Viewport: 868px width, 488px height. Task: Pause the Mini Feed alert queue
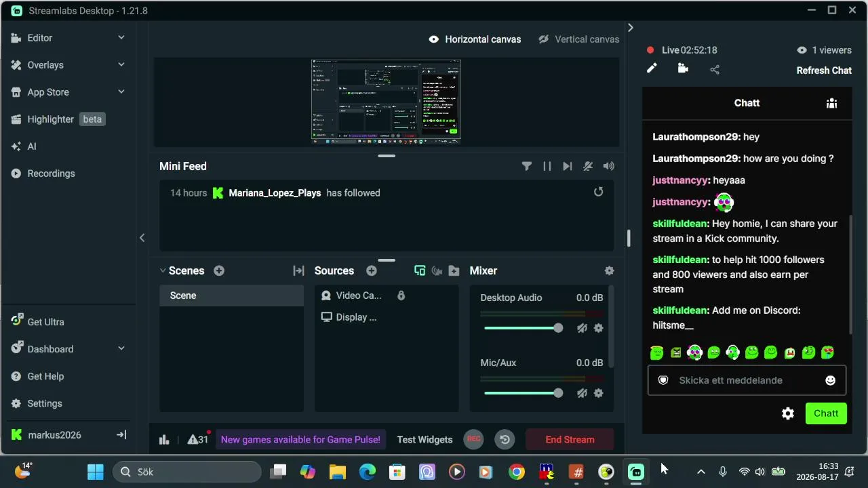click(x=547, y=166)
